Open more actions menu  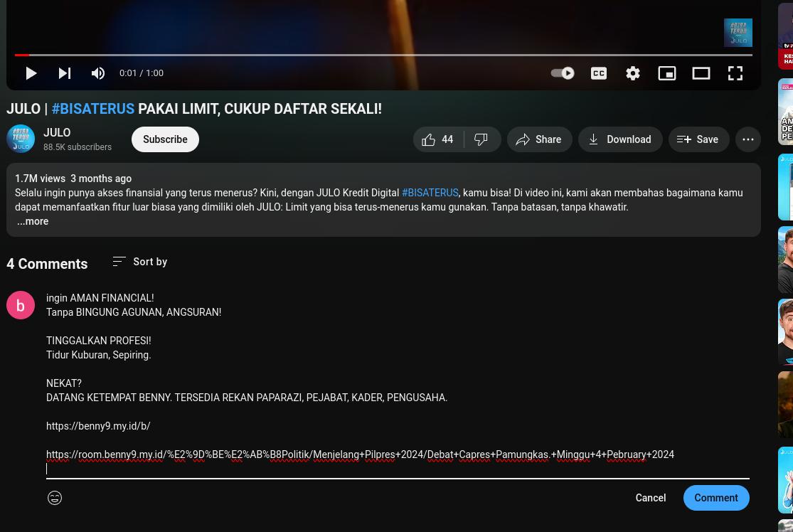coord(748,139)
